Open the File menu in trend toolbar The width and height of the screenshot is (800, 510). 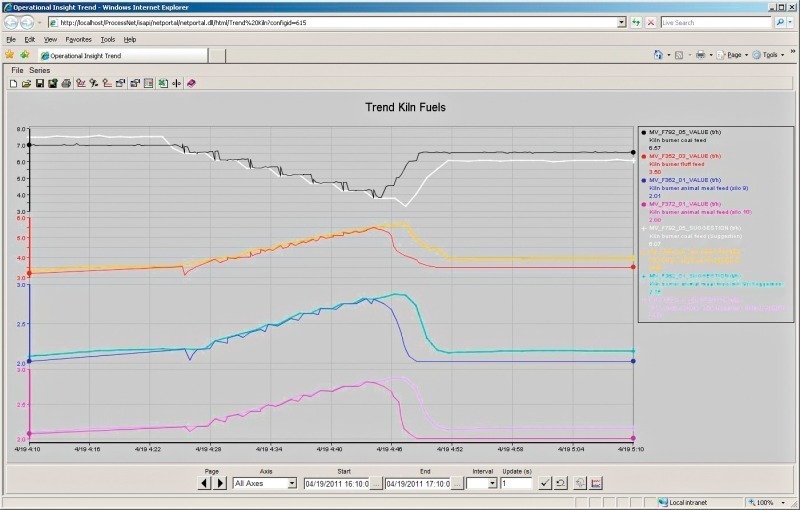(17, 70)
